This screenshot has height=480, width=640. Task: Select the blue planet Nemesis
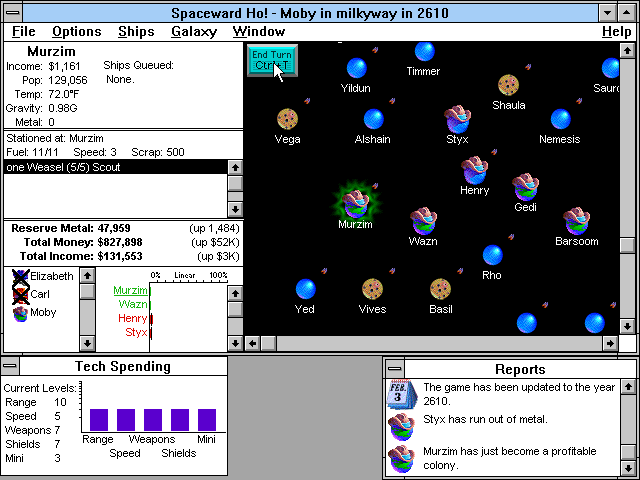pos(560,119)
